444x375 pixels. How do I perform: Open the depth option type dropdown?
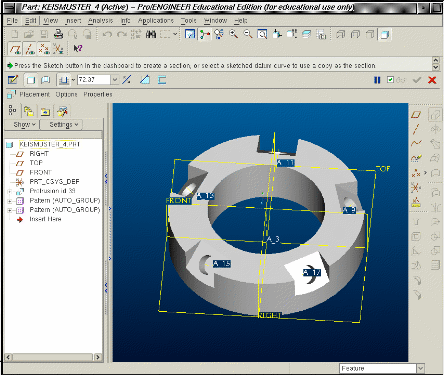tap(73, 80)
